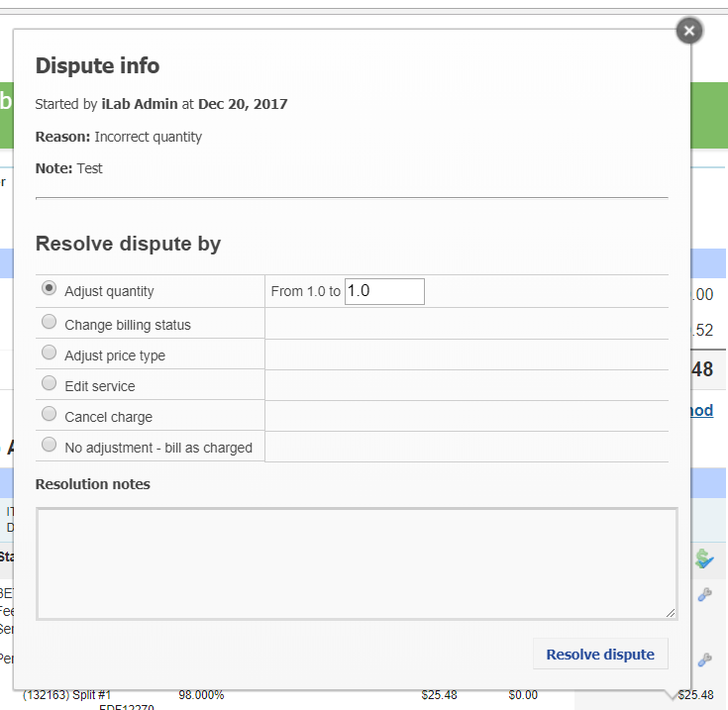728x710 pixels.
Task: Click the text area resize handle
Action: coord(672,614)
